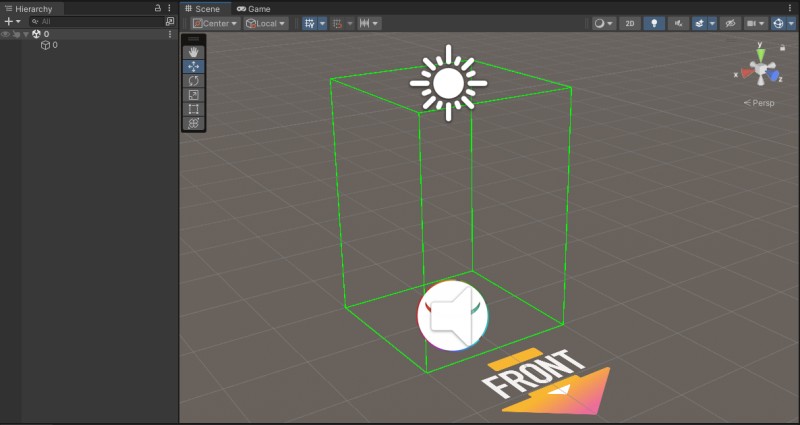Select the Rect tool

coord(194,109)
